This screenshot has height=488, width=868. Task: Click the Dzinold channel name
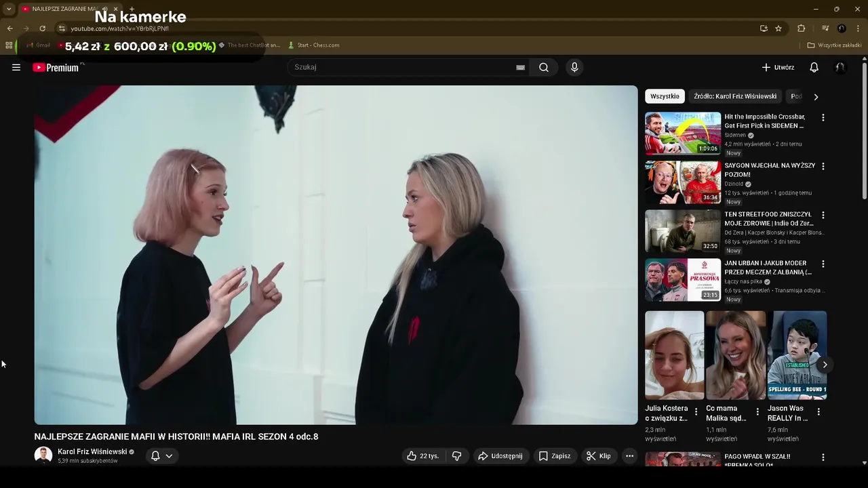tap(734, 184)
